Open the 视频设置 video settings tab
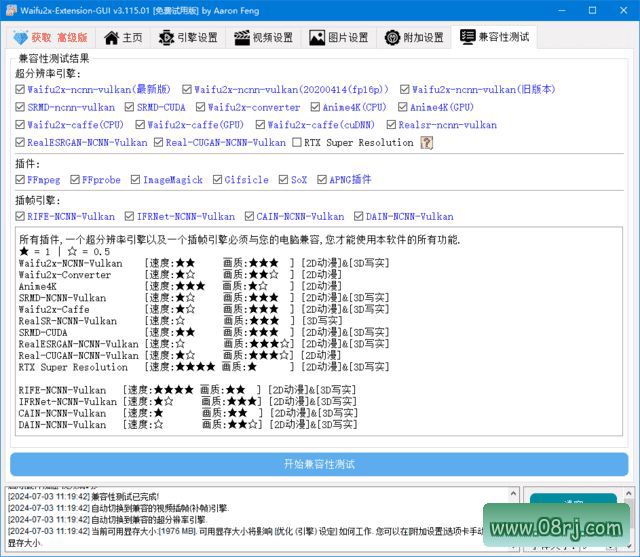The image size is (640, 557). tap(264, 38)
